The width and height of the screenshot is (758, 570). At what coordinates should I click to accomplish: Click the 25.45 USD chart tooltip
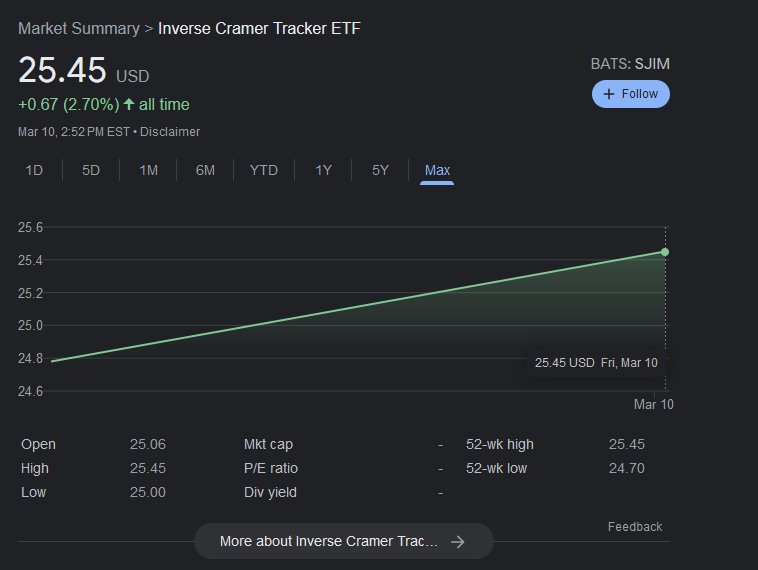(x=596, y=363)
